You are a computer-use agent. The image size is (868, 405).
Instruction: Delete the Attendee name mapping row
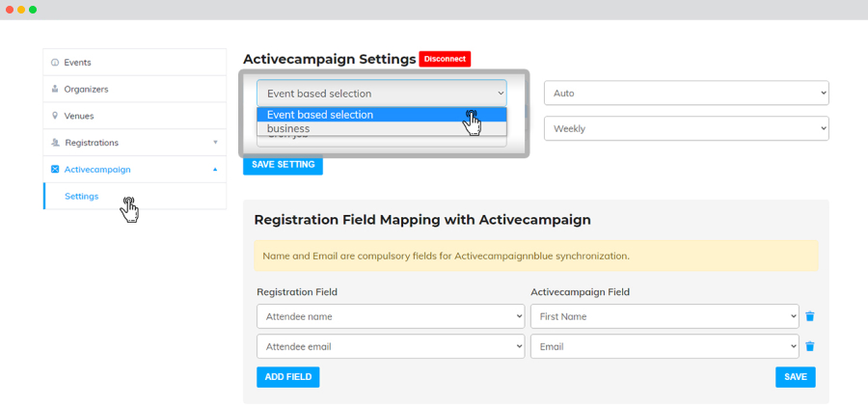point(810,316)
